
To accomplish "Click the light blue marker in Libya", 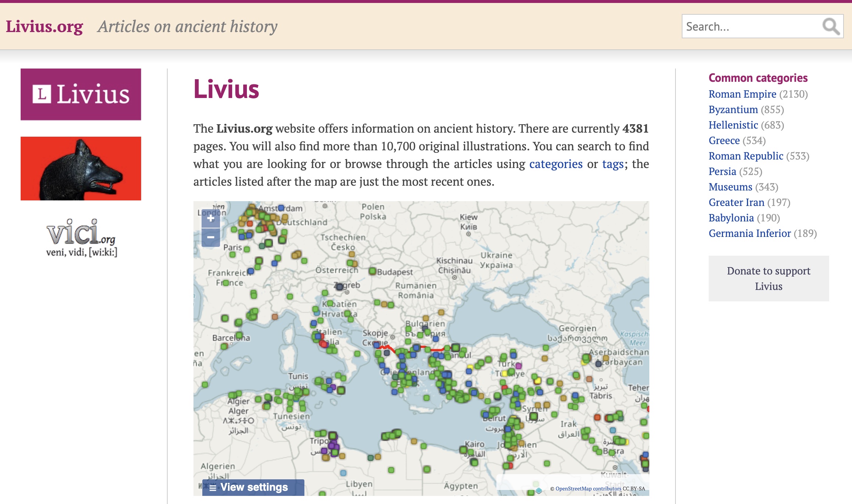I will 343,473.
